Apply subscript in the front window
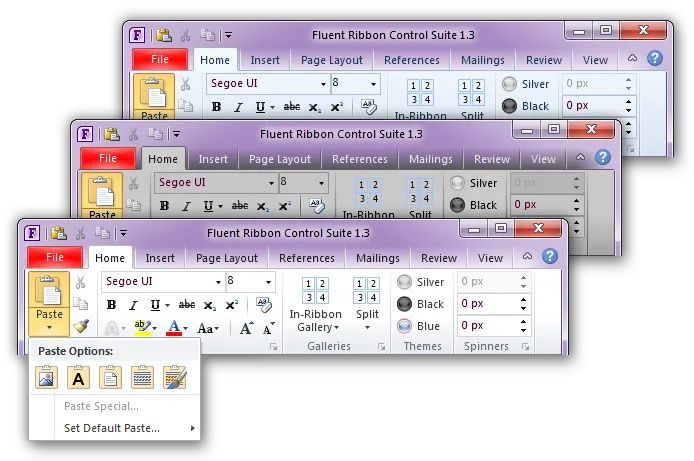This screenshot has width=694, height=461. 210,305
